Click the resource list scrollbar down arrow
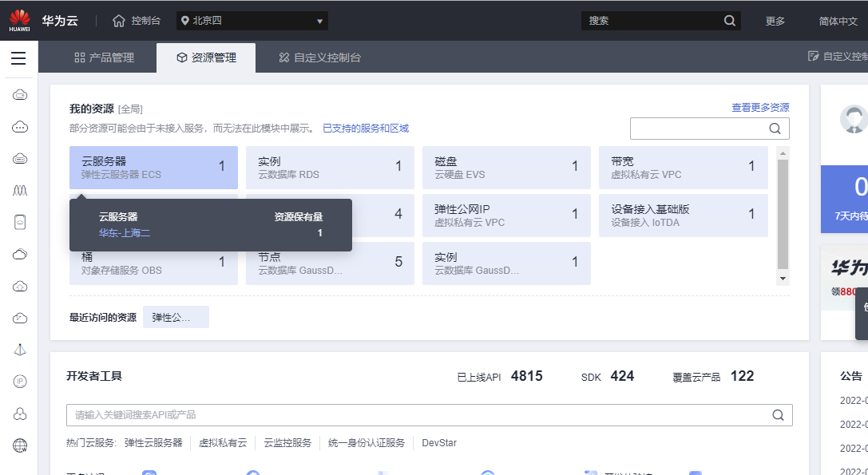Screen dimensions: 868x475 (783, 279)
